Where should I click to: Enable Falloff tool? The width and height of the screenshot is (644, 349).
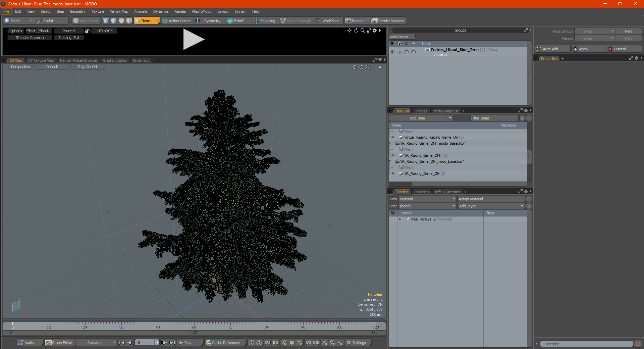pyautogui.click(x=236, y=21)
